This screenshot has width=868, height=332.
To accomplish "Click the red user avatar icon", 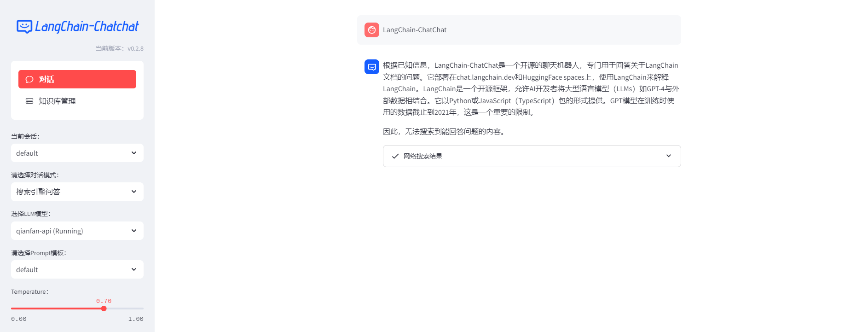I will click(372, 30).
